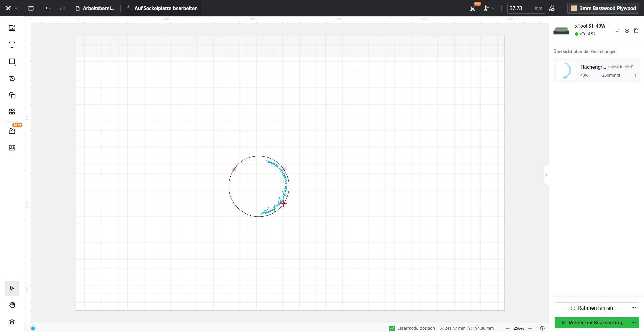Open the Arbeitsberei... file tab

pyautogui.click(x=95, y=8)
